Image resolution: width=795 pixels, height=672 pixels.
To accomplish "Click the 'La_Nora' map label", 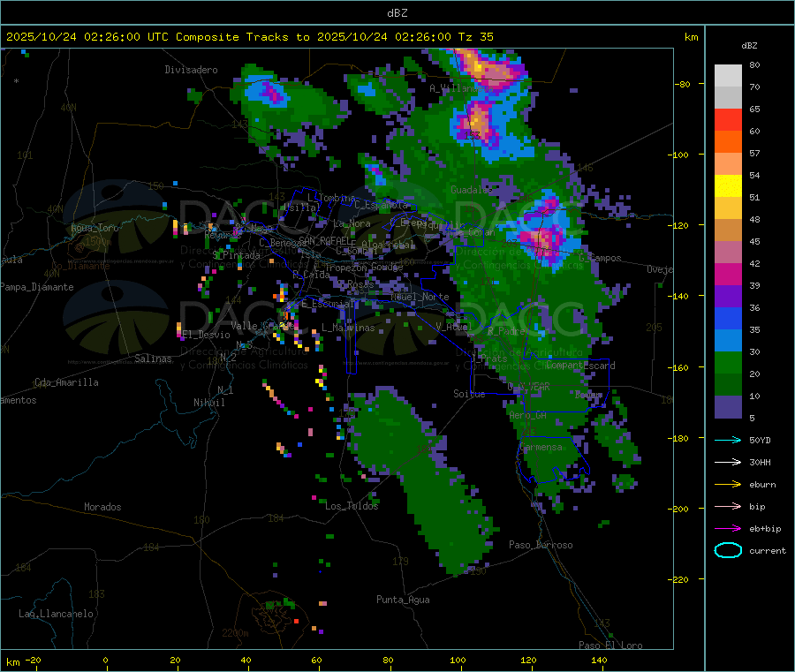I will point(352,223).
